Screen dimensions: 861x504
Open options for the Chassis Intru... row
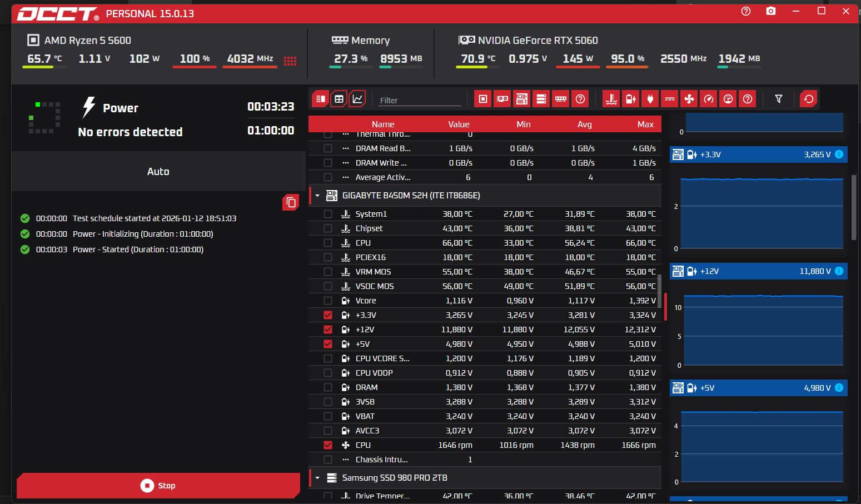(x=346, y=460)
